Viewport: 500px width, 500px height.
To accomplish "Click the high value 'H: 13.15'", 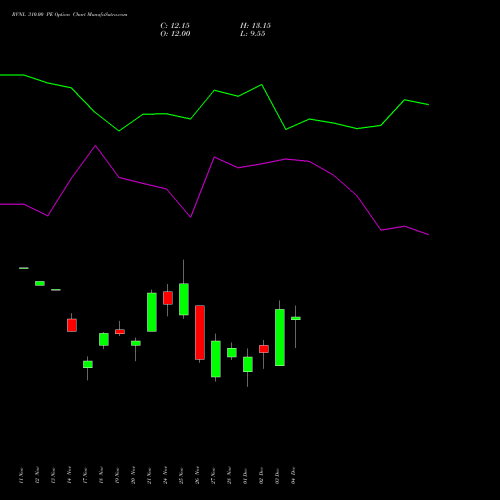I will click(255, 26).
